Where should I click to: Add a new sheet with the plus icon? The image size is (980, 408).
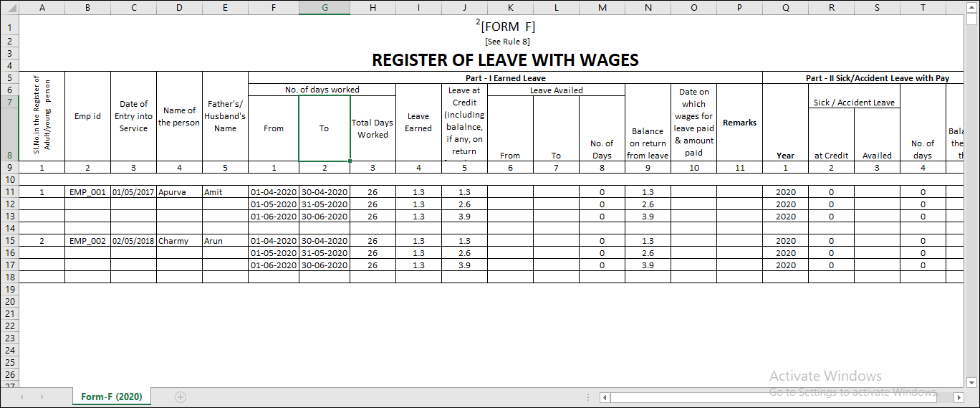click(x=181, y=397)
